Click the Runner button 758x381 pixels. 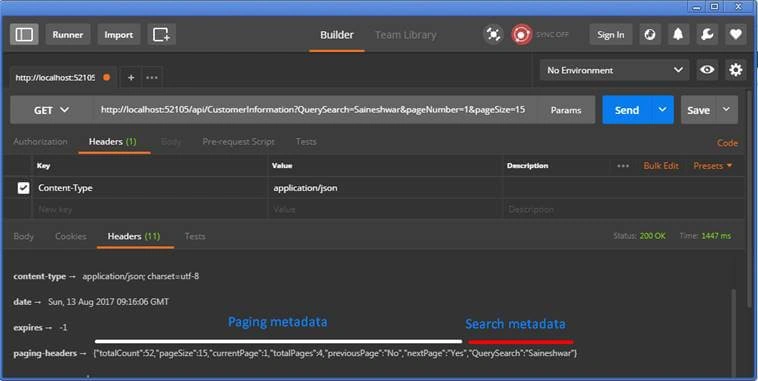pyautogui.click(x=68, y=35)
